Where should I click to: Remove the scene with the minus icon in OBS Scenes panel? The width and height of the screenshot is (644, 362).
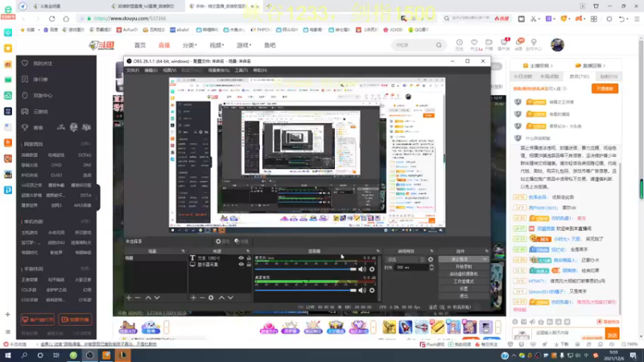pos(138,298)
